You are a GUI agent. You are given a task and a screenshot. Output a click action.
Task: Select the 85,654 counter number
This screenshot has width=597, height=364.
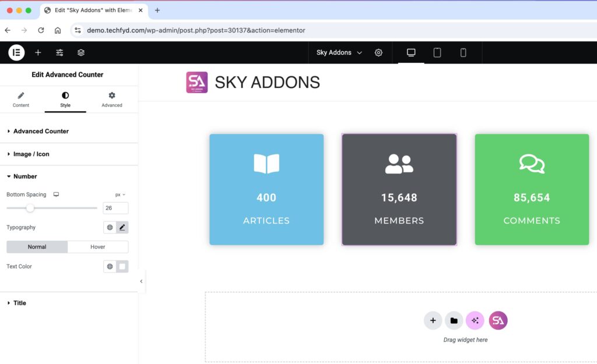pos(532,198)
